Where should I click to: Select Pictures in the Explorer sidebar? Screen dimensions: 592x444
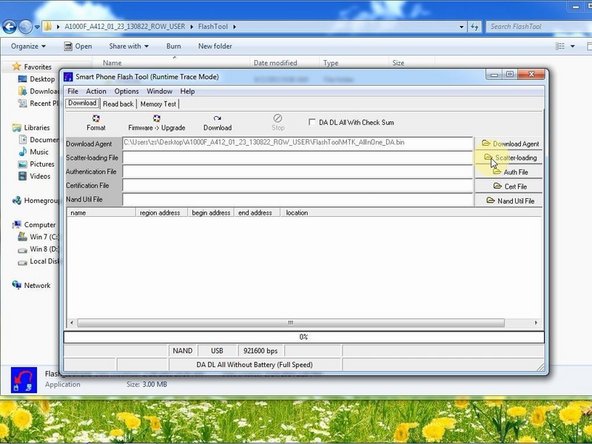[x=42, y=164]
